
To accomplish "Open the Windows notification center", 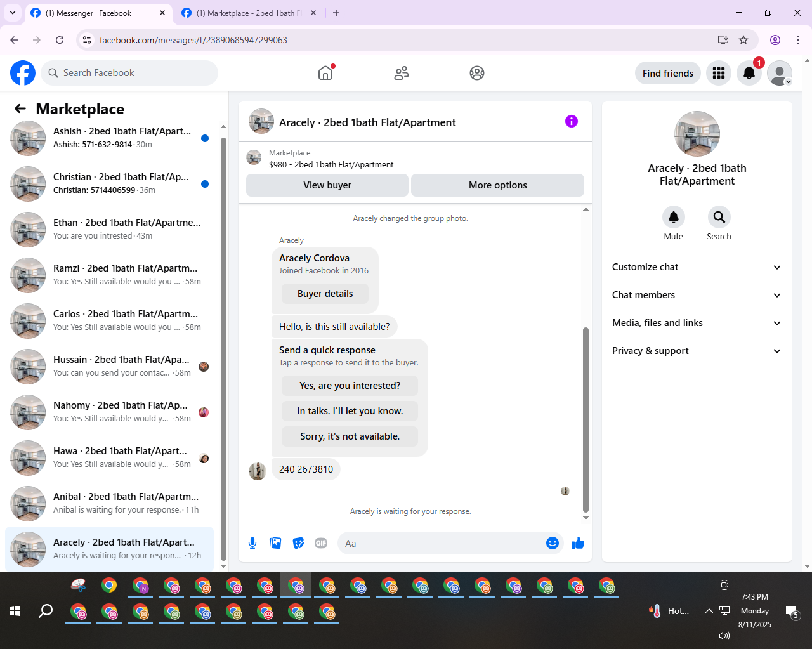I will tap(792, 612).
